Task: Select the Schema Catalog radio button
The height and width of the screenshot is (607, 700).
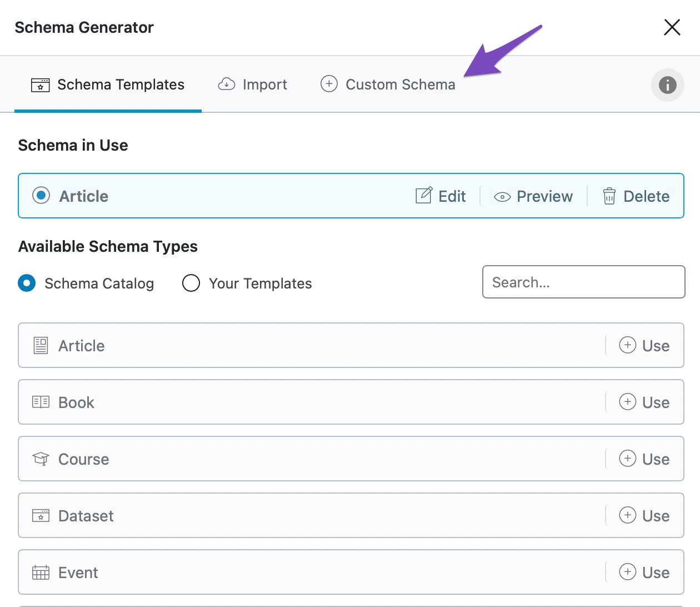Action: [27, 283]
